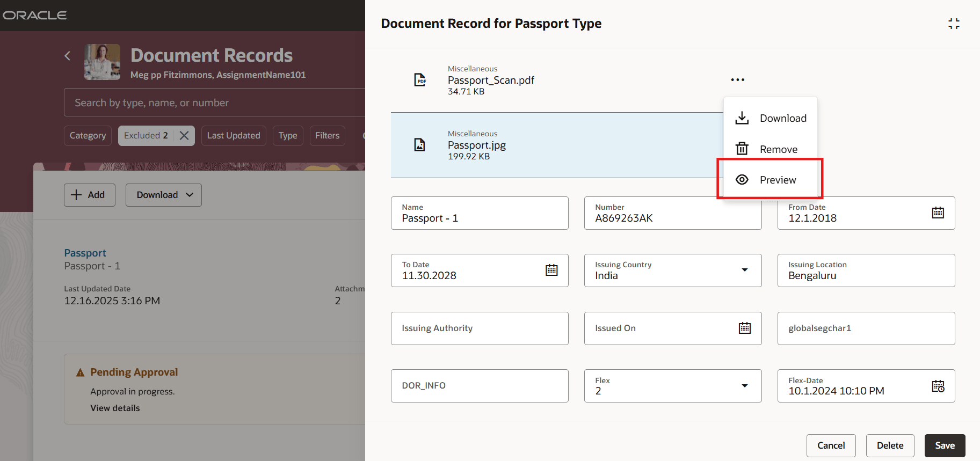The image size is (980, 461).
Task: Click the Delete button
Action: tap(890, 445)
